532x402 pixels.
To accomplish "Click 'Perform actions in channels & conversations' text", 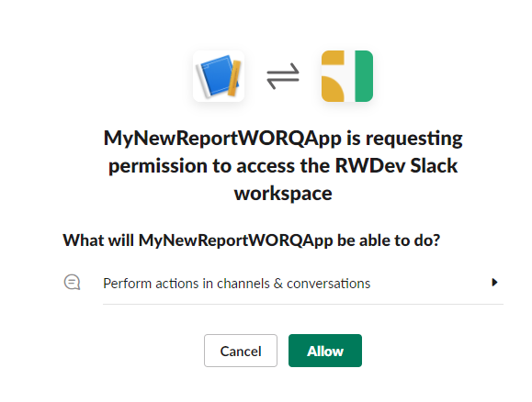I will tap(236, 284).
